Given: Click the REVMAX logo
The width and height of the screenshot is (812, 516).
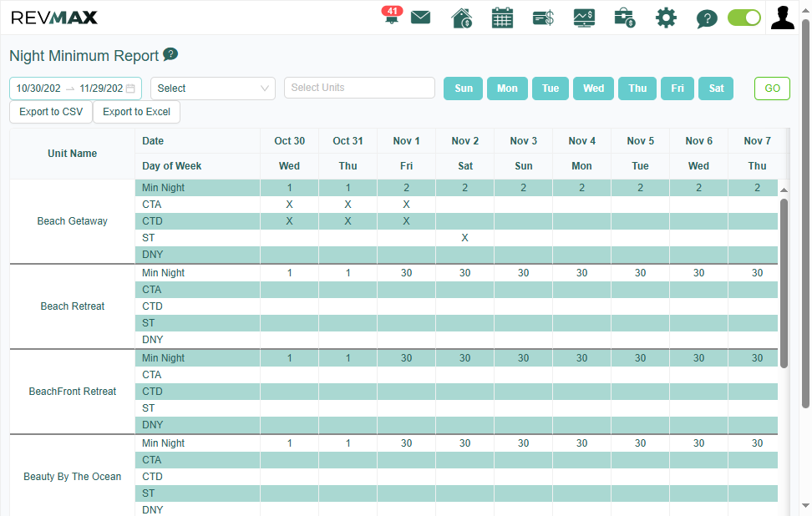Looking at the screenshot, I should coord(53,18).
